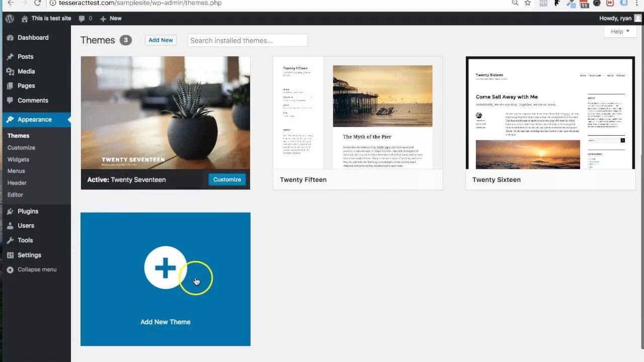Open the Chrome three-dot menu
644x362 pixels.
click(637, 3)
